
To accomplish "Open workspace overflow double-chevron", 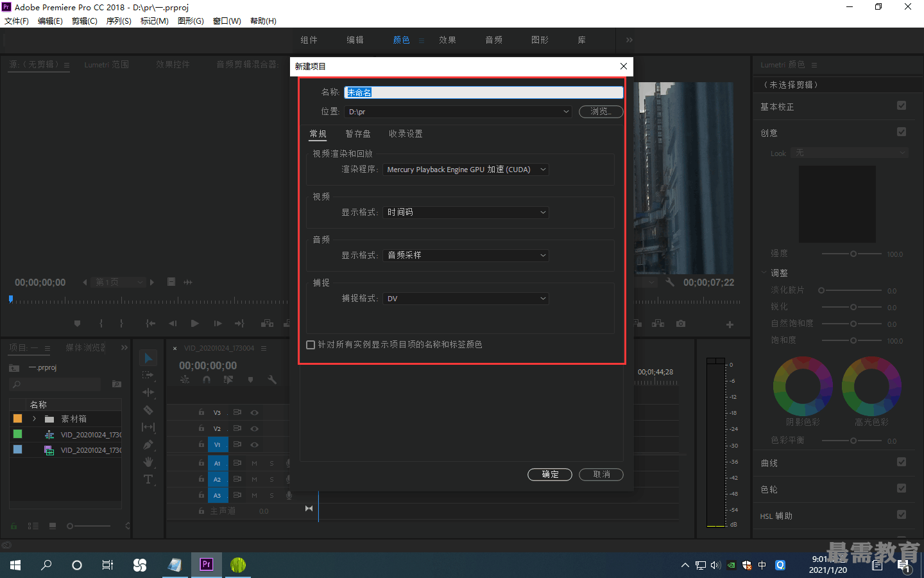I will [629, 40].
